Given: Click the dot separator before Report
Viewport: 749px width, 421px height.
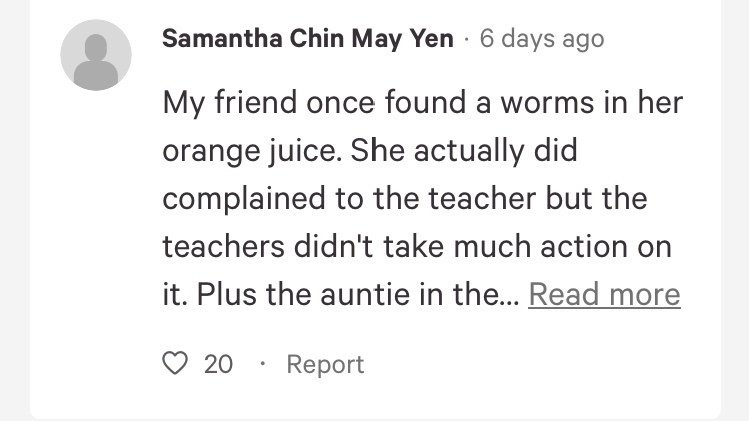Looking at the screenshot, I should [x=262, y=365].
